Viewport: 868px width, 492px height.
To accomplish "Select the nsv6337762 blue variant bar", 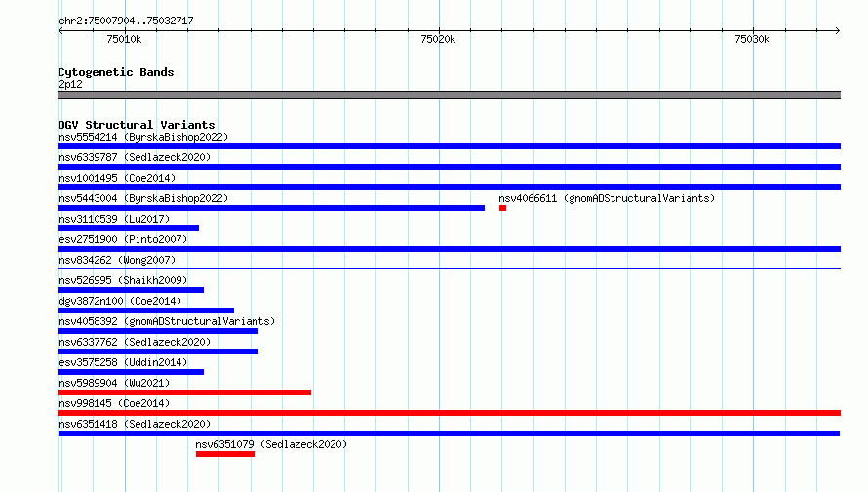I will tap(158, 351).
